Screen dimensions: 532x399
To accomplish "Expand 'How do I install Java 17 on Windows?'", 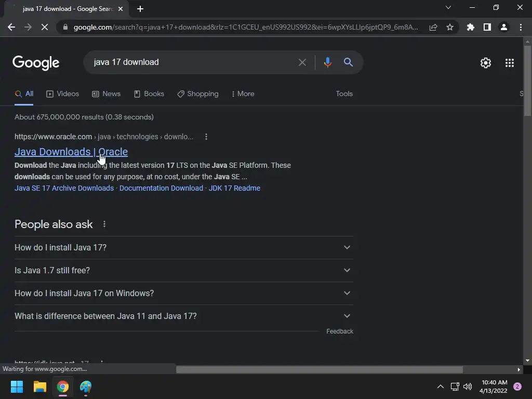I will click(184, 293).
